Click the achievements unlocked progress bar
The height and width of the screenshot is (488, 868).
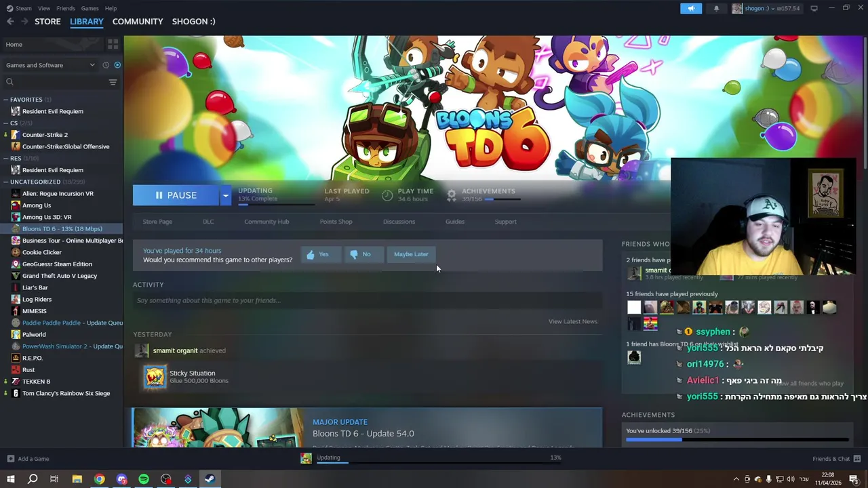[737, 440]
